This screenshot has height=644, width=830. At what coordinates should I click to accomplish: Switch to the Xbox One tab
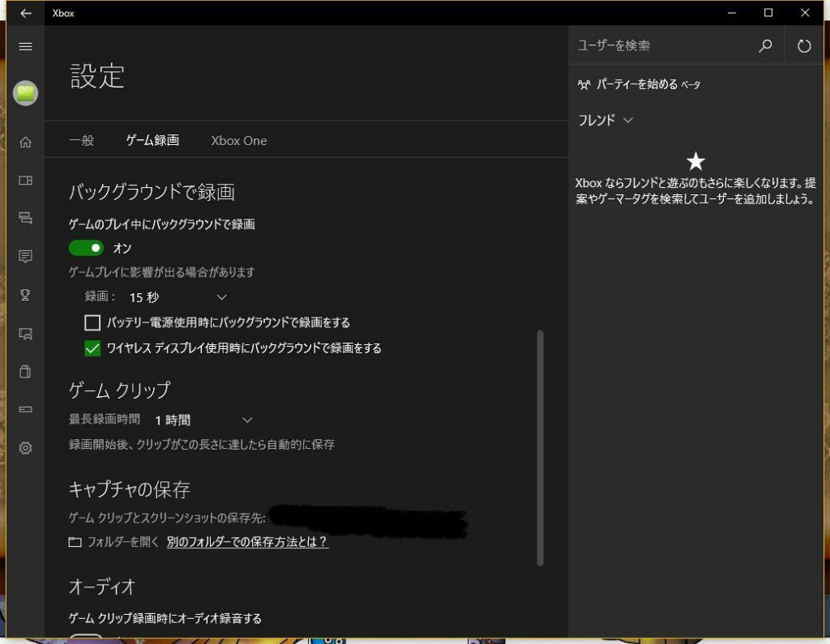(x=239, y=141)
